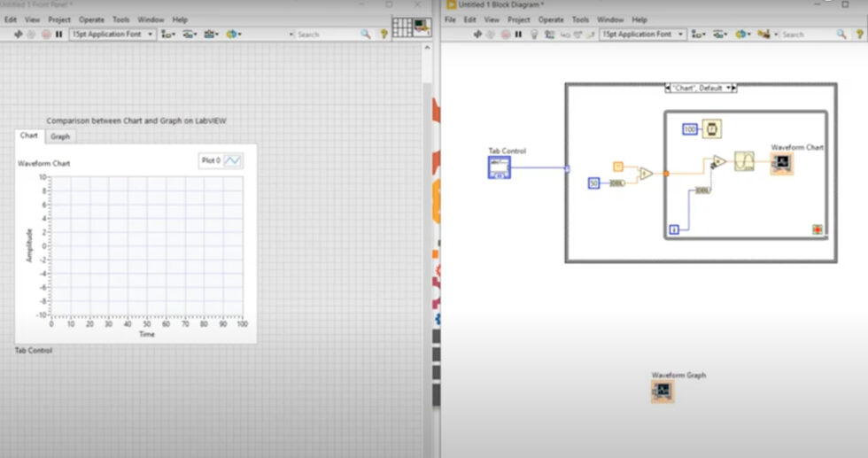This screenshot has height=458, width=868.
Task: Click the Run arrow in Block Diagram toolbar
Action: (x=478, y=35)
